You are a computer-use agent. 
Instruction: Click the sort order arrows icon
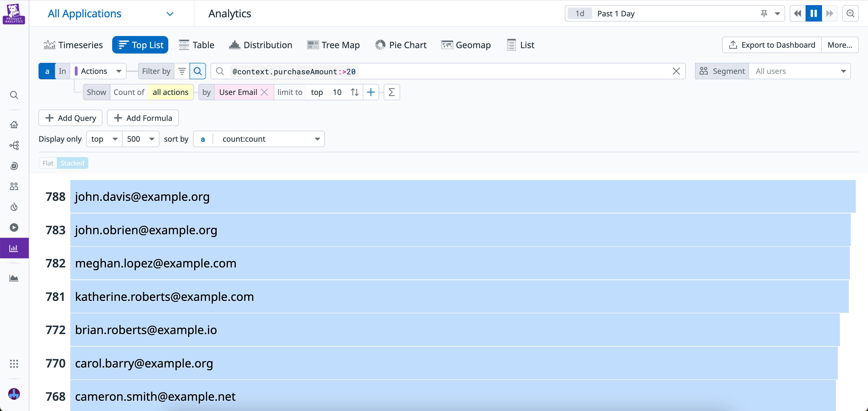[355, 92]
